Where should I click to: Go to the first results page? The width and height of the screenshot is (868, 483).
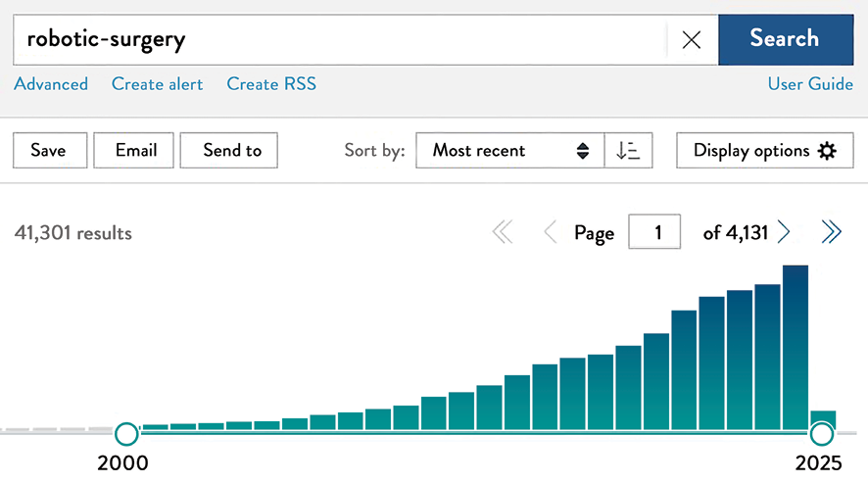pyautogui.click(x=503, y=232)
